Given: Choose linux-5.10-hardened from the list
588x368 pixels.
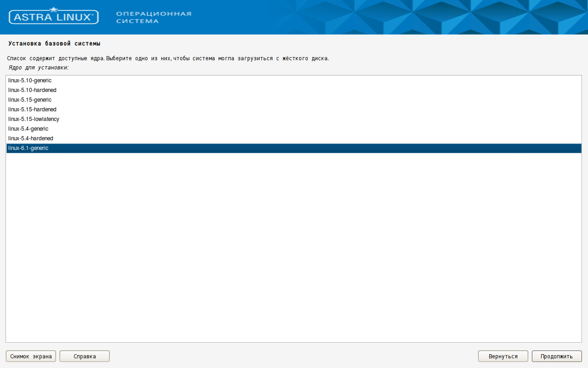Looking at the screenshot, I should [x=294, y=90].
